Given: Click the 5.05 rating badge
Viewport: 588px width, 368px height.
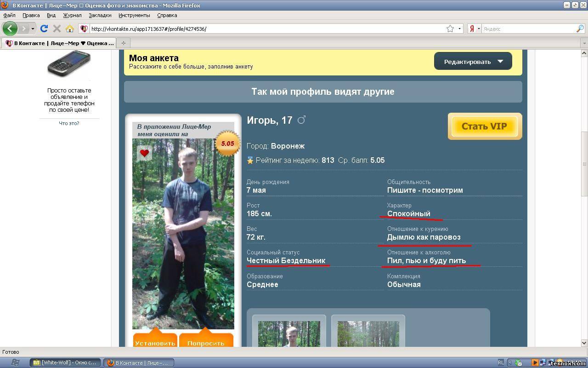Looking at the screenshot, I should 227,144.
